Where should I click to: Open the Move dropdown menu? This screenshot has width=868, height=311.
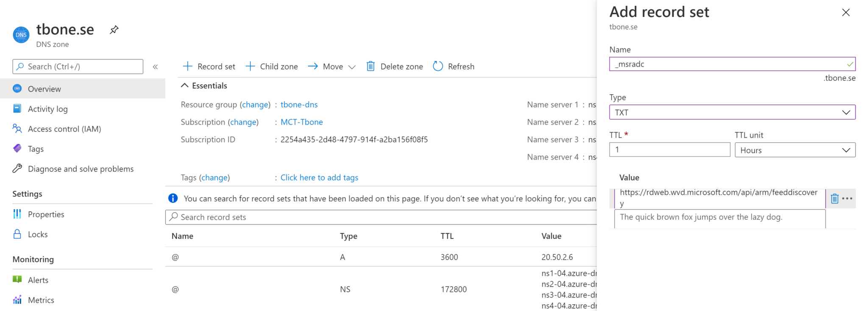coord(331,66)
